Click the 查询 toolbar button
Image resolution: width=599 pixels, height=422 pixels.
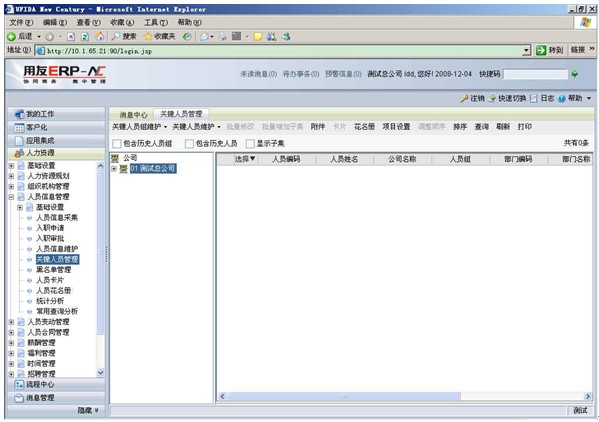(x=481, y=127)
